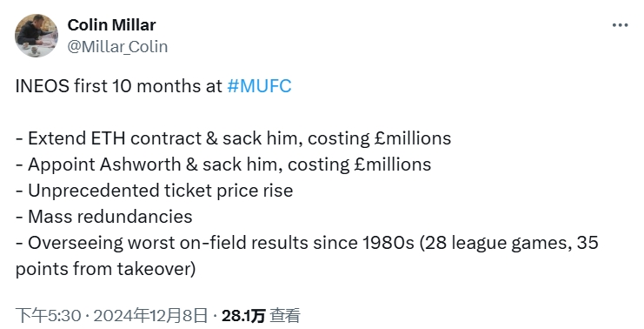Click the 'Overseeing worst on-field results' text

168,243
